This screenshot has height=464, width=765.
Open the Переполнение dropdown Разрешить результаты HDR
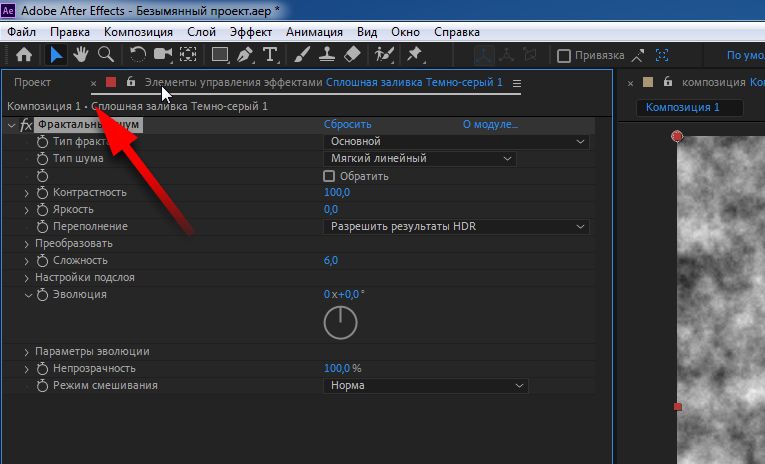[456, 226]
